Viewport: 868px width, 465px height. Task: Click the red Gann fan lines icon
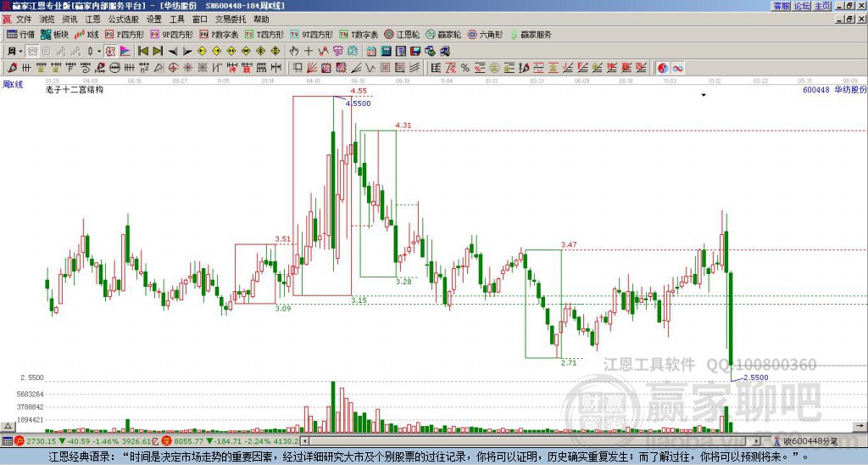click(312, 68)
